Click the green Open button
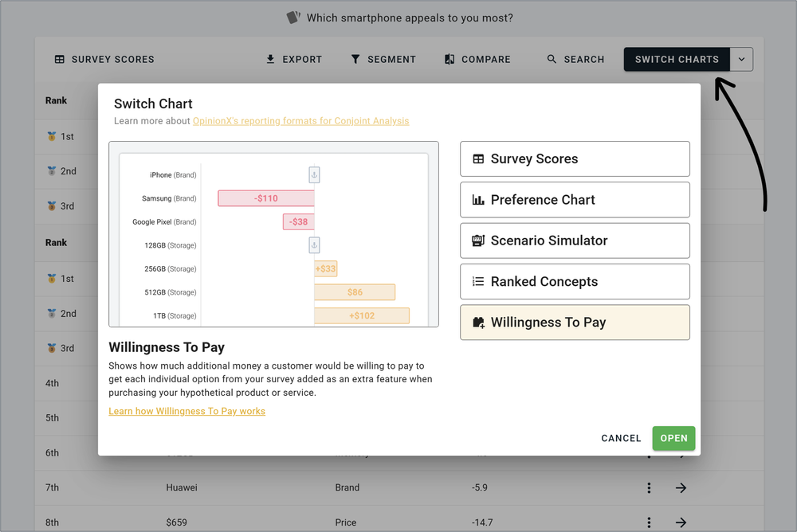 (x=673, y=438)
